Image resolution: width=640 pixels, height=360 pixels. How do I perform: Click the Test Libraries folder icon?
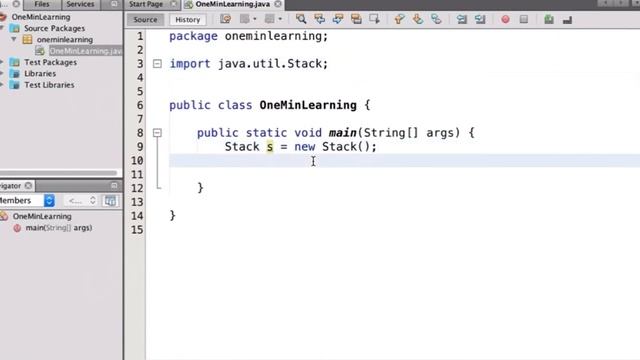[14, 85]
